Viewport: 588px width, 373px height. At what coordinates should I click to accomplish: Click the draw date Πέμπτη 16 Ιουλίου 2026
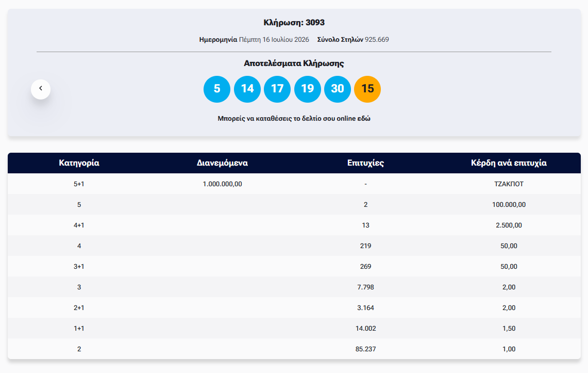[274, 39]
